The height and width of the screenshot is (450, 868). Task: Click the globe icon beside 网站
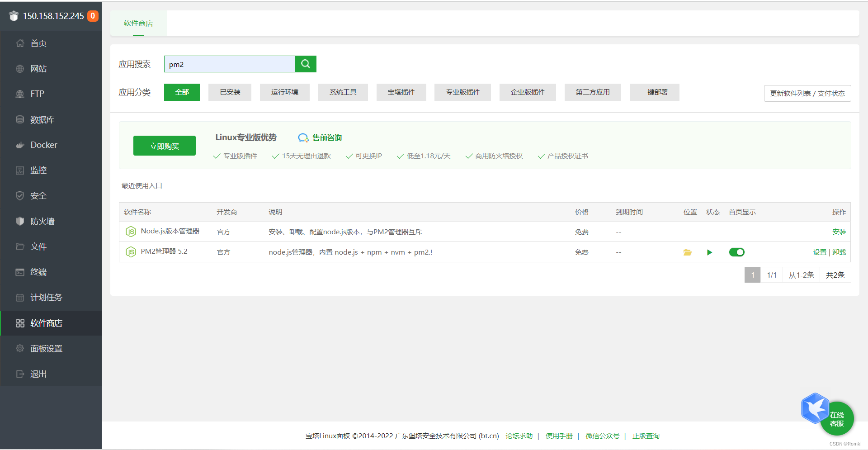[x=20, y=69]
